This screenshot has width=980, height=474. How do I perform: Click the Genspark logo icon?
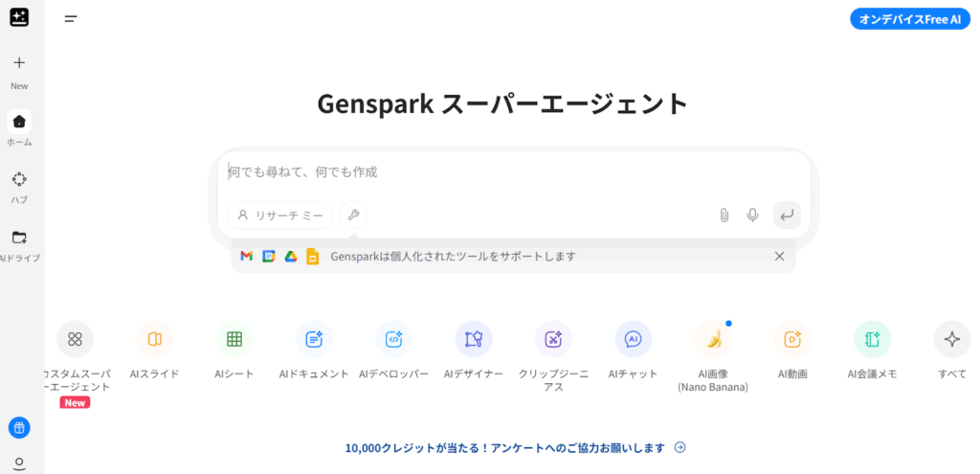click(19, 17)
